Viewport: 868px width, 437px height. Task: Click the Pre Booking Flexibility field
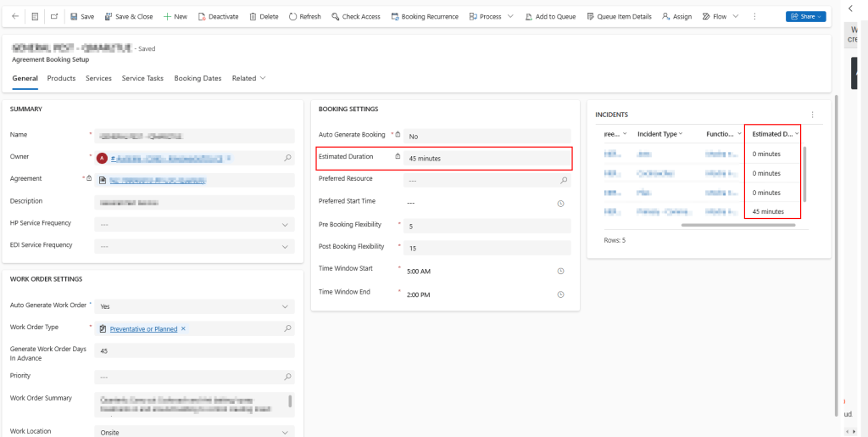pos(486,227)
